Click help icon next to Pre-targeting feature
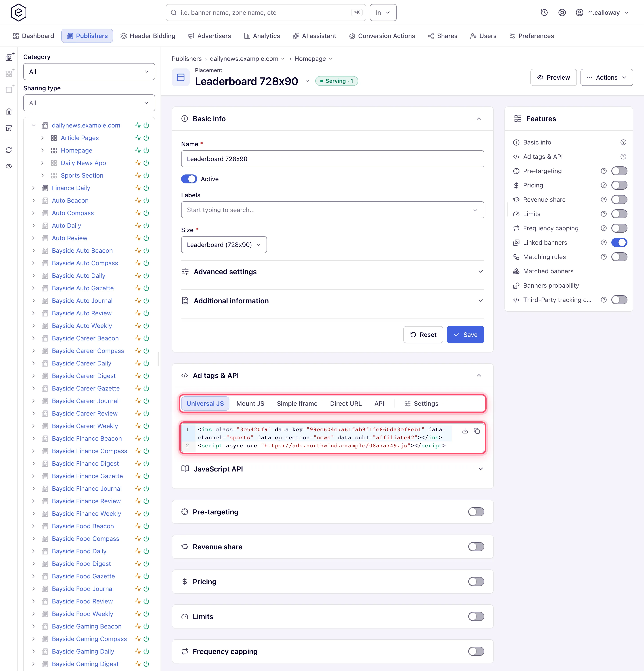The width and height of the screenshot is (644, 671). [604, 171]
